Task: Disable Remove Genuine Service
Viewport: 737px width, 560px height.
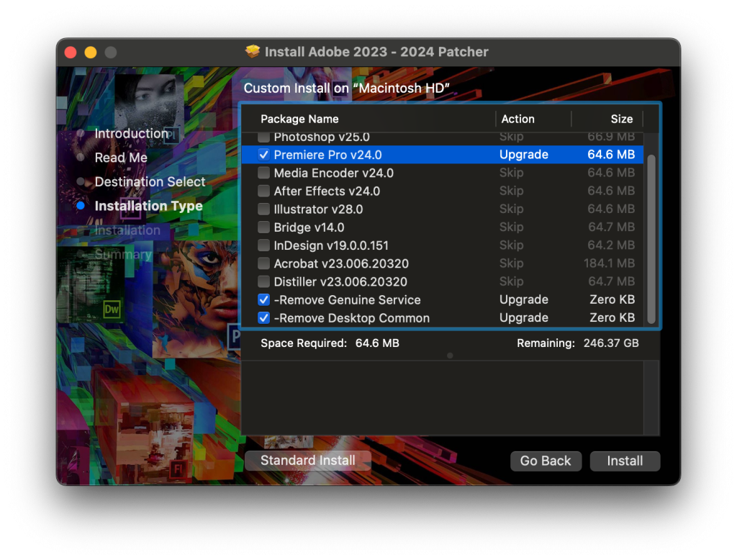Action: coord(263,299)
